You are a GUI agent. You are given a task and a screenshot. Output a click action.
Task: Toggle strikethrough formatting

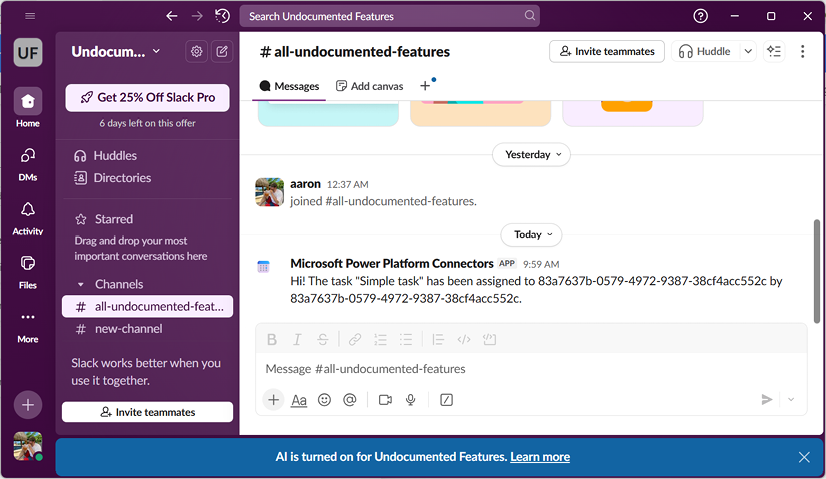[322, 339]
